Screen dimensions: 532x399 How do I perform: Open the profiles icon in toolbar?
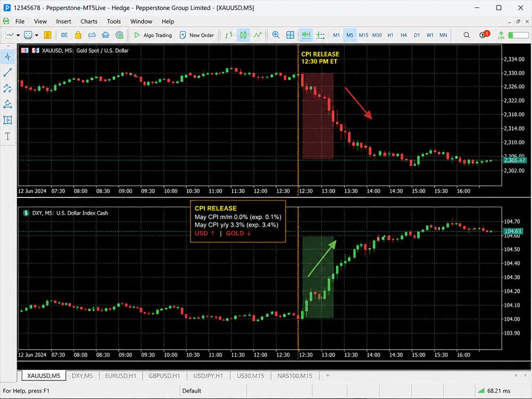pyautogui.click(x=28, y=35)
